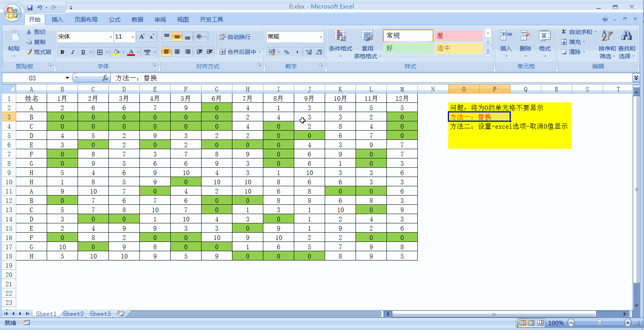
Task: Open the font color dropdown arrow
Action: click(138, 52)
